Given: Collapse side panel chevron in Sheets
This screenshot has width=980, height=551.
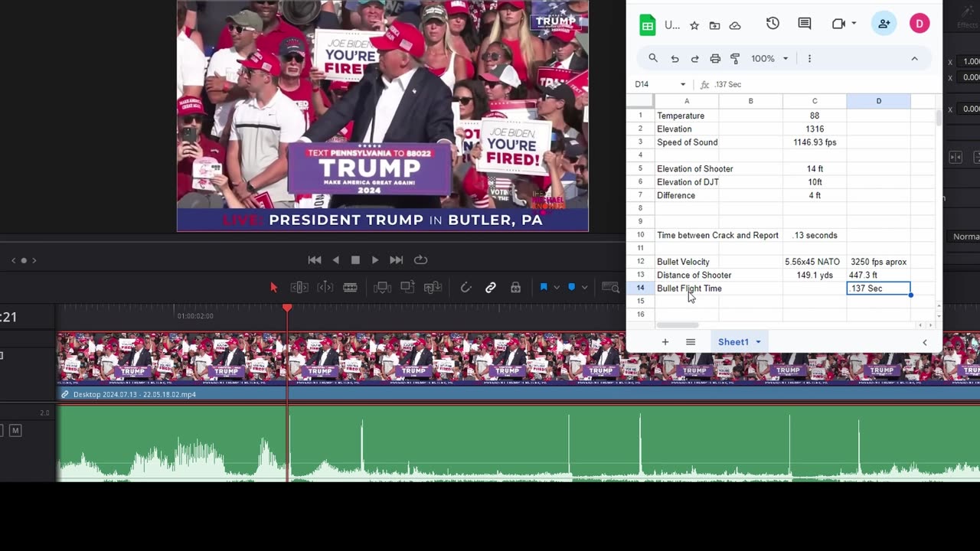Looking at the screenshot, I should (925, 342).
